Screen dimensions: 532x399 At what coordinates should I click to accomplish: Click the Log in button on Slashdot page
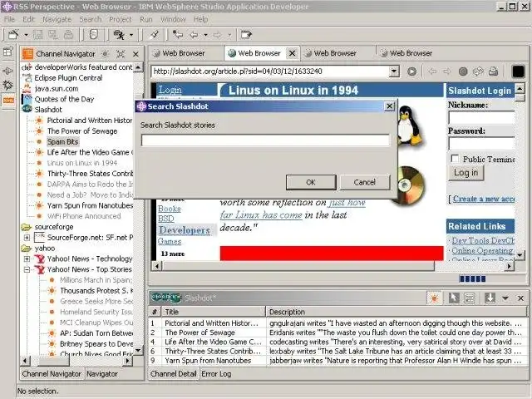pos(465,172)
